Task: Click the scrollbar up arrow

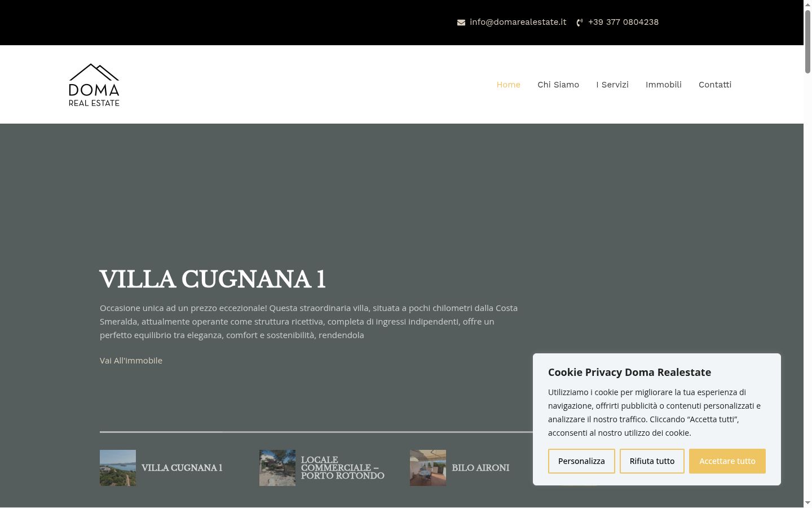Action: (x=807, y=5)
